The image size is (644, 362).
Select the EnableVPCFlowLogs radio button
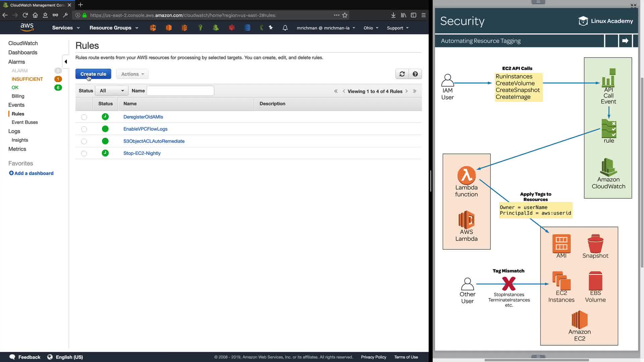pyautogui.click(x=84, y=129)
